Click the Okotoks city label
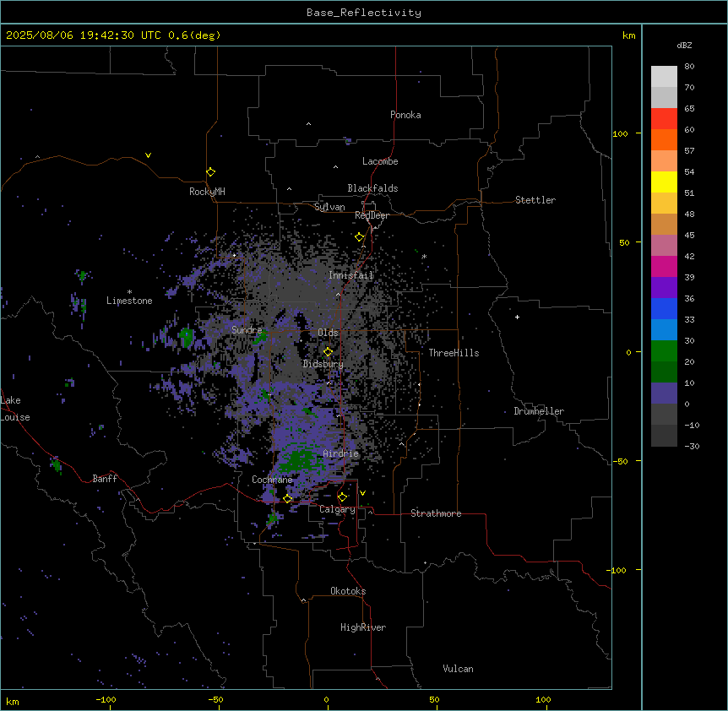The width and height of the screenshot is (728, 711). coord(348,591)
